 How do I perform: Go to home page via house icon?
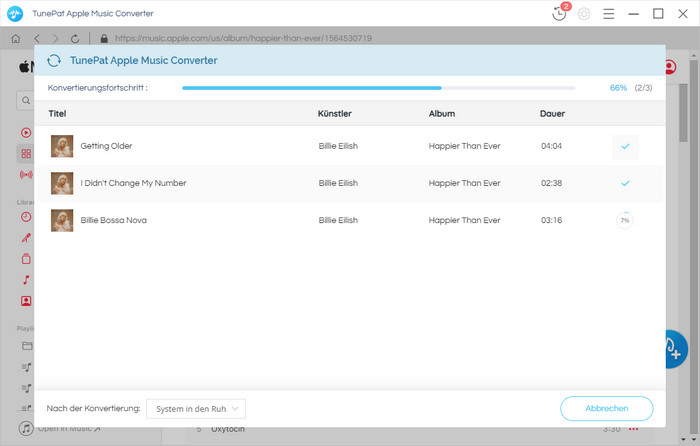16,38
